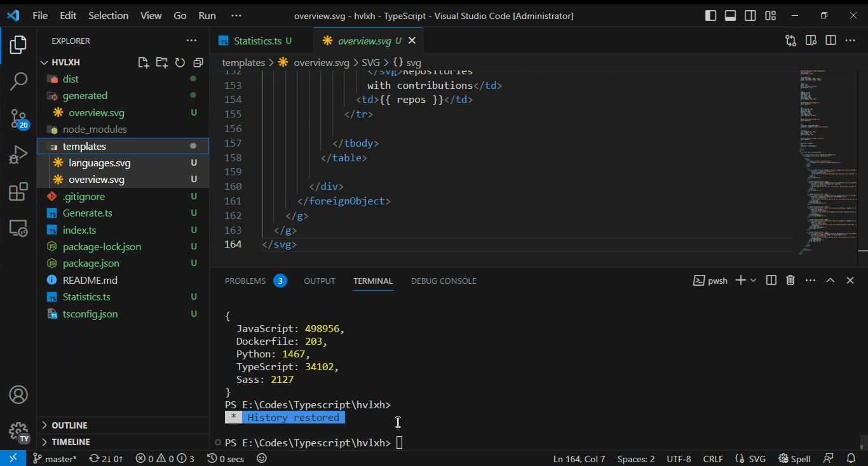Create a new folder in HVLXH
This screenshot has width=868, height=466.
pos(162,62)
